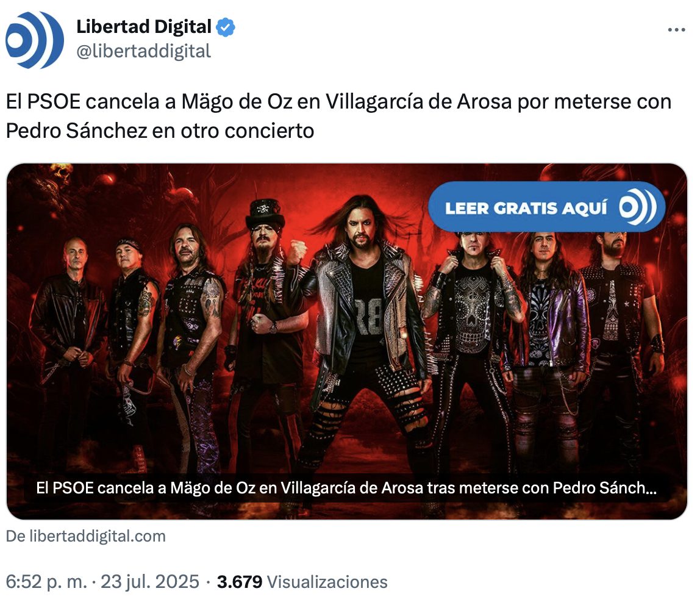Click the article headline caption on the image
This screenshot has width=700, height=605.
(x=346, y=487)
